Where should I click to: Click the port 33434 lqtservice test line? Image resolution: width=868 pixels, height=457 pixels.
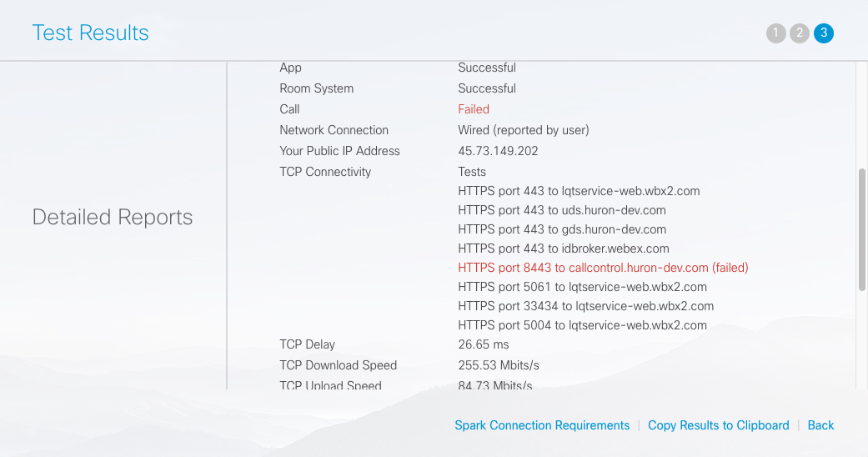click(x=585, y=306)
